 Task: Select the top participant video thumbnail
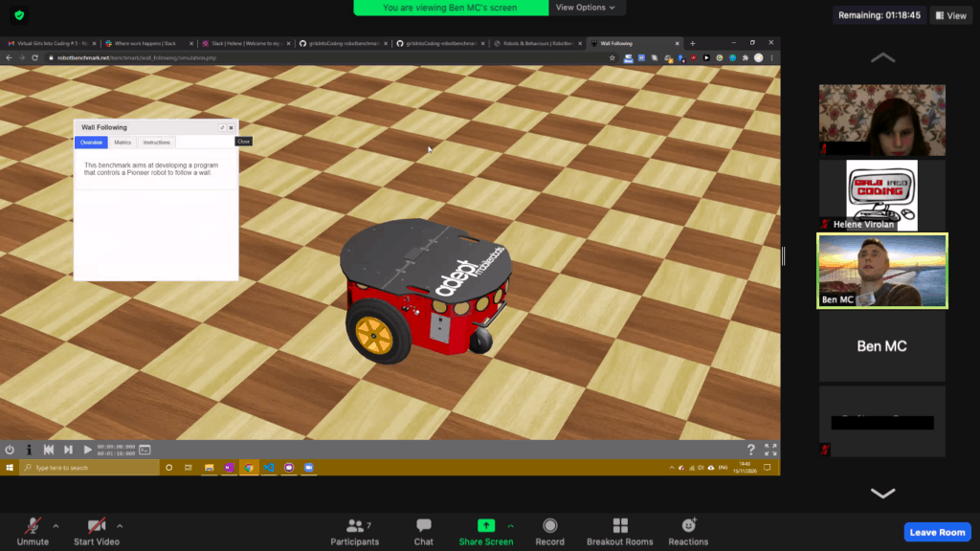(881, 120)
